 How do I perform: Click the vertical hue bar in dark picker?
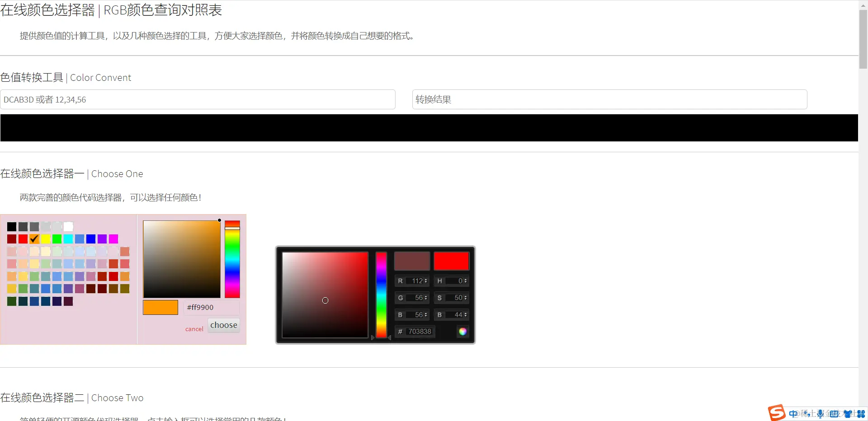381,295
